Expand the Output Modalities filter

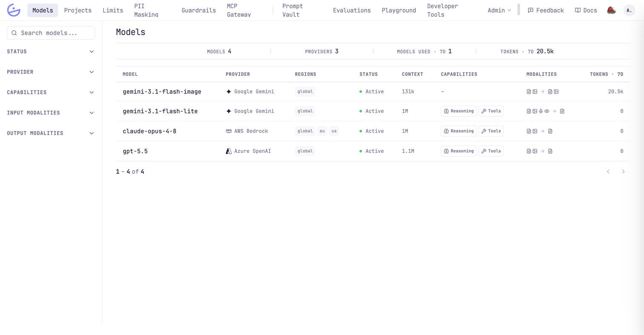(x=51, y=133)
